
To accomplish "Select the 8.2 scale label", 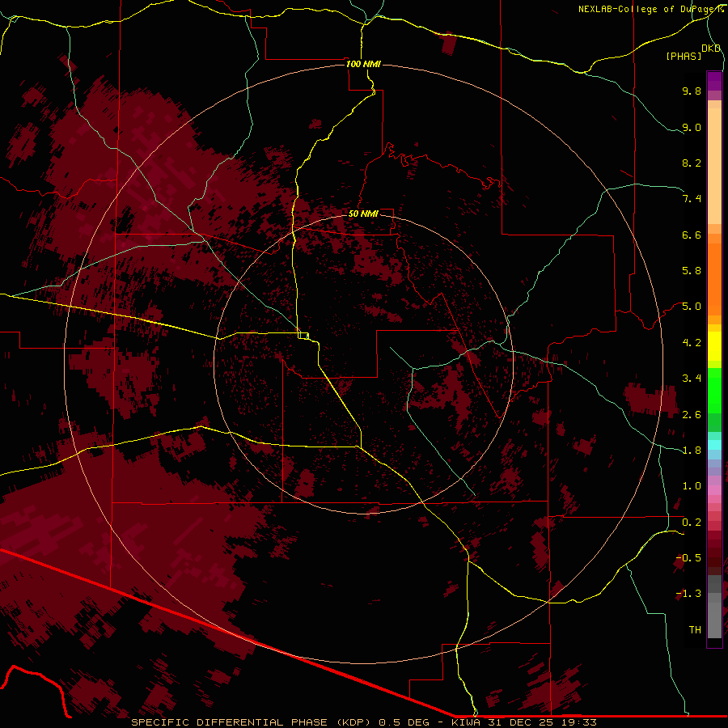I will coord(692,163).
